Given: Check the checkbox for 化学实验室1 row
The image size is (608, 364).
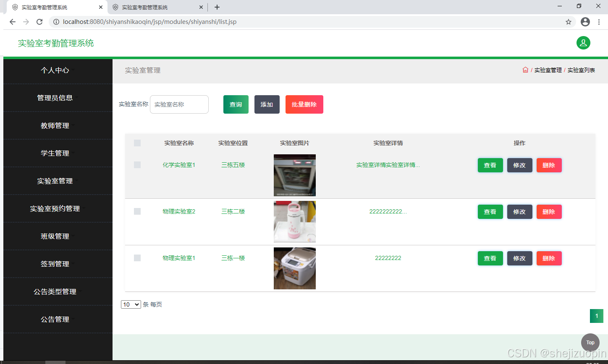Looking at the screenshot, I should pos(137,165).
